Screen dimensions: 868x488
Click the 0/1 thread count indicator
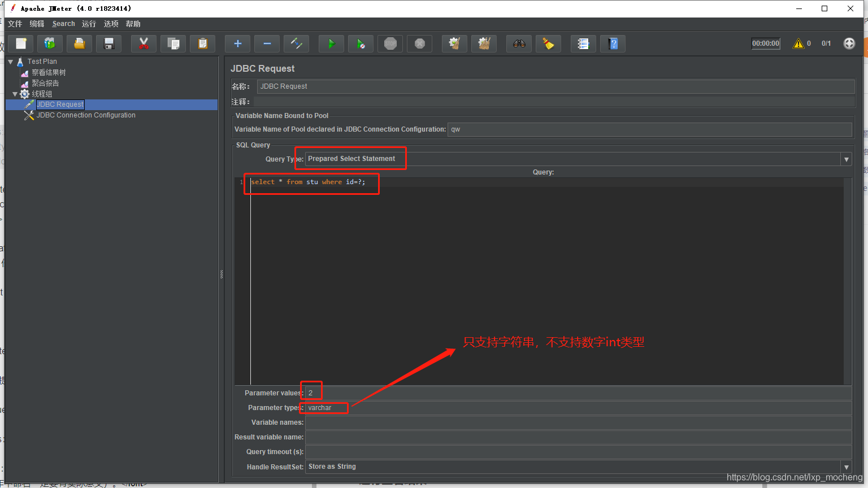pos(826,43)
